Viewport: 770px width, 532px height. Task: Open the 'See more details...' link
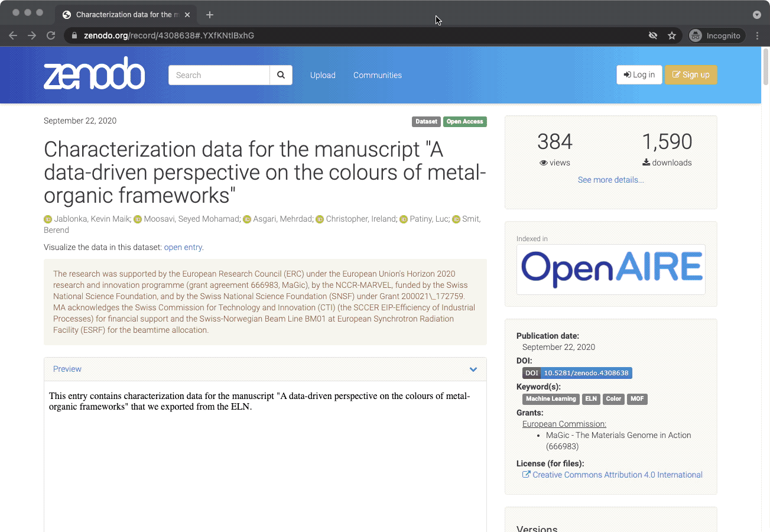tap(611, 180)
